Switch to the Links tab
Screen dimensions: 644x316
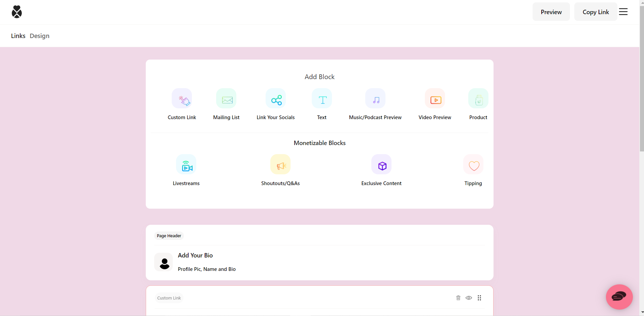(x=19, y=36)
